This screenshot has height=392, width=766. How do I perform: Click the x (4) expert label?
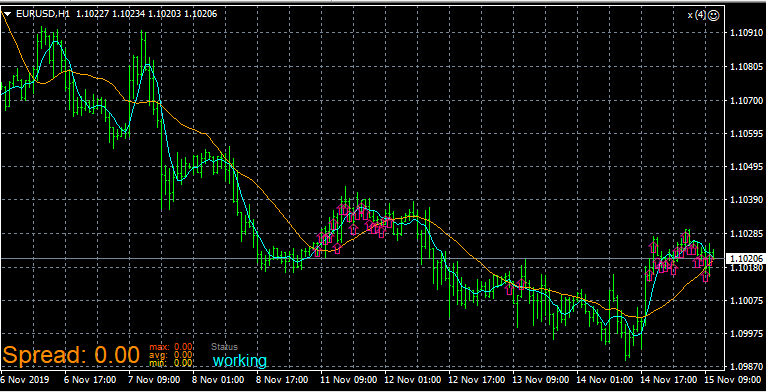[697, 15]
